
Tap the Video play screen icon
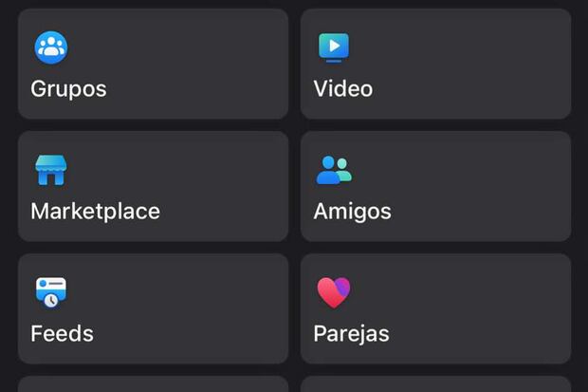coord(333,47)
